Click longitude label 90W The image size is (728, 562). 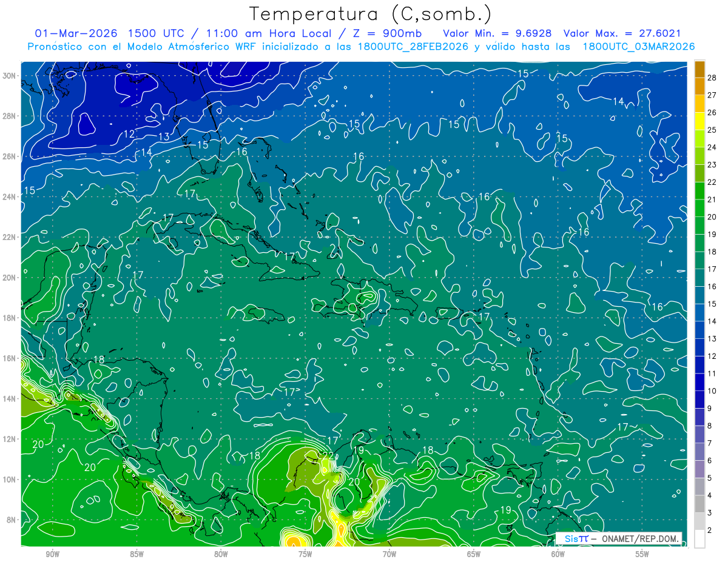pos(53,554)
